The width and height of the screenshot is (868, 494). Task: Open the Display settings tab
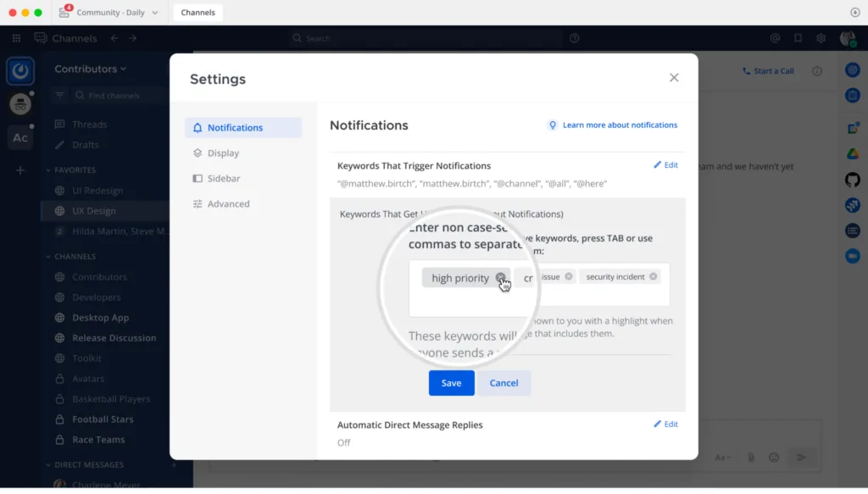[243, 153]
